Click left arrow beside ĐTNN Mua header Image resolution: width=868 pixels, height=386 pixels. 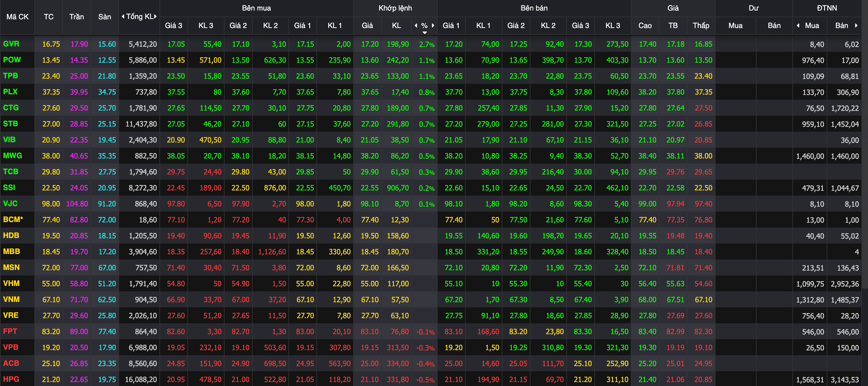(798, 26)
